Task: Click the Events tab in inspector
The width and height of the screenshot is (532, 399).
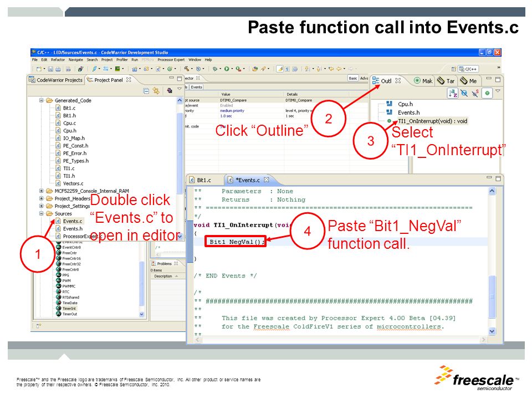Action: (x=196, y=87)
